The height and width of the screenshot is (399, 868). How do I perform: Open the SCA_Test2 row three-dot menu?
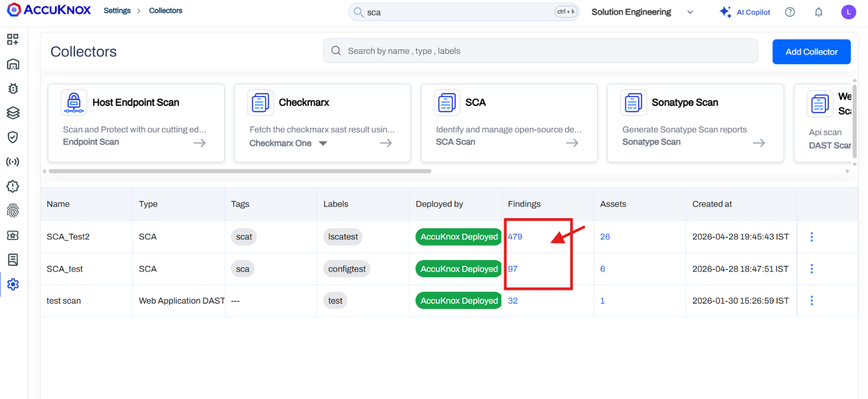(811, 237)
